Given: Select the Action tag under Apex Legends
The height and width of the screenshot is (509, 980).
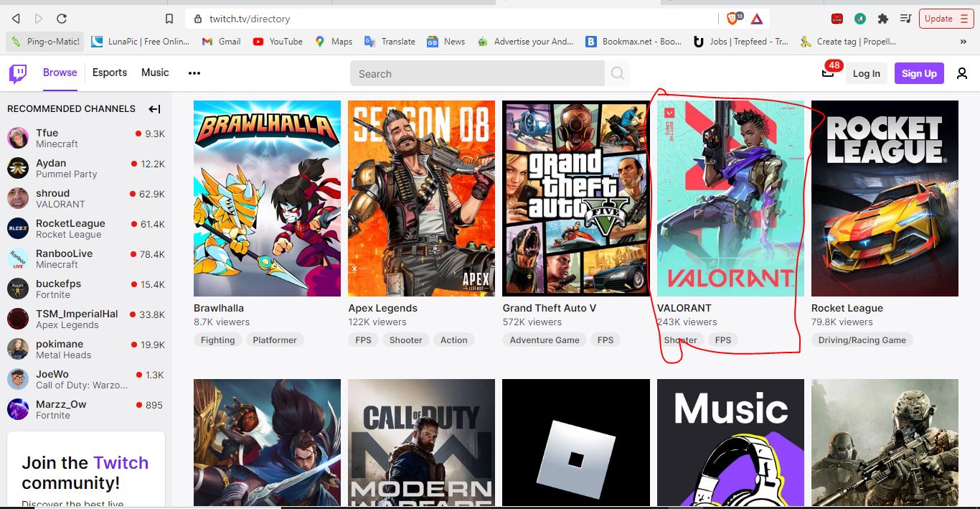Looking at the screenshot, I should (x=454, y=340).
